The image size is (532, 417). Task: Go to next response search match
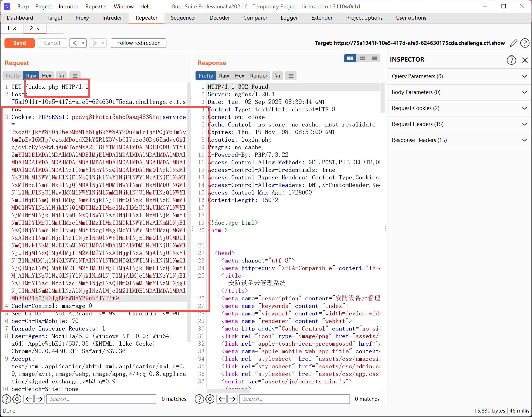232,399
